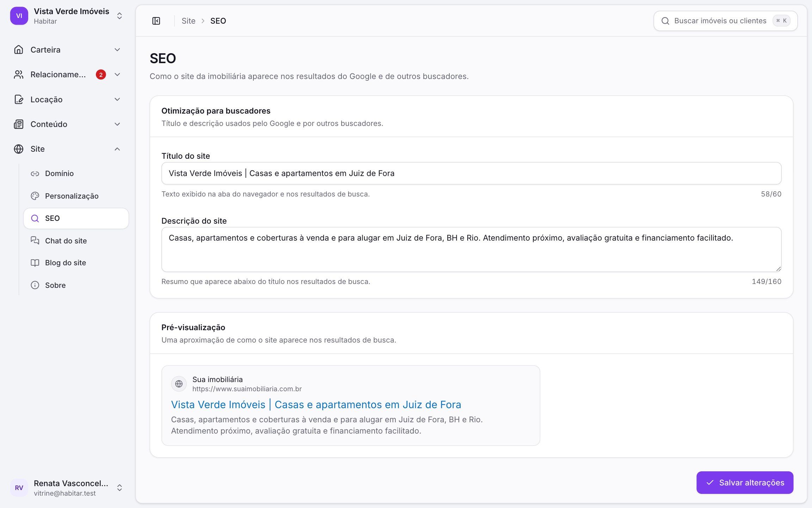
Task: Click the 58/60 character counter
Action: [771, 194]
